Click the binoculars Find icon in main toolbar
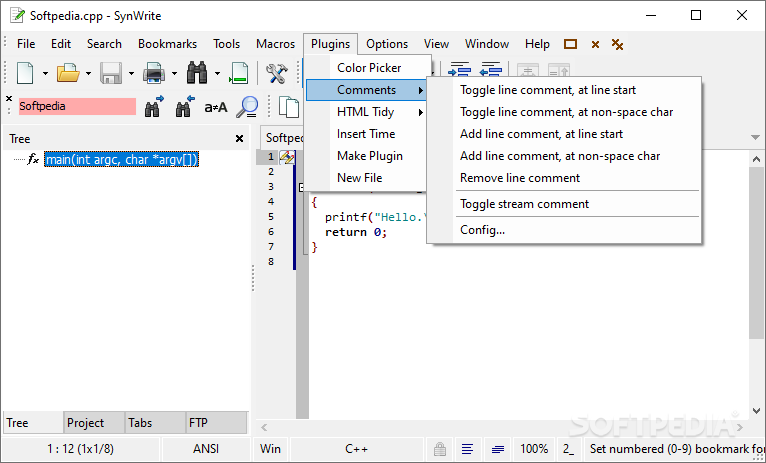766x463 pixels. click(x=196, y=73)
